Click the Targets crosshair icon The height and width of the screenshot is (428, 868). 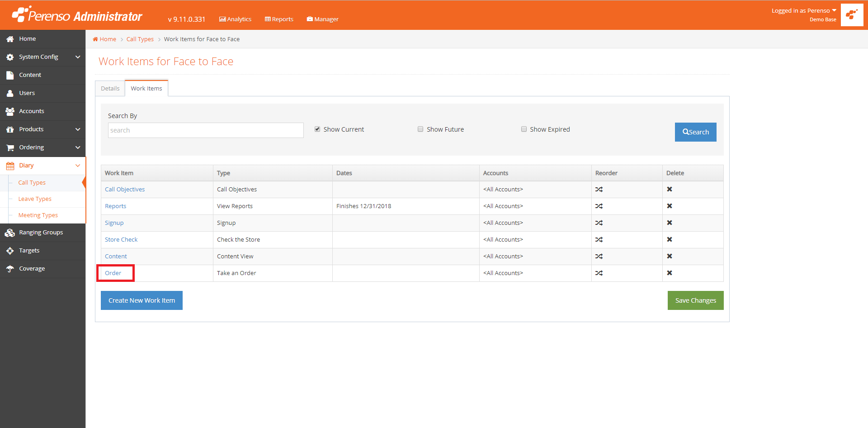point(10,251)
